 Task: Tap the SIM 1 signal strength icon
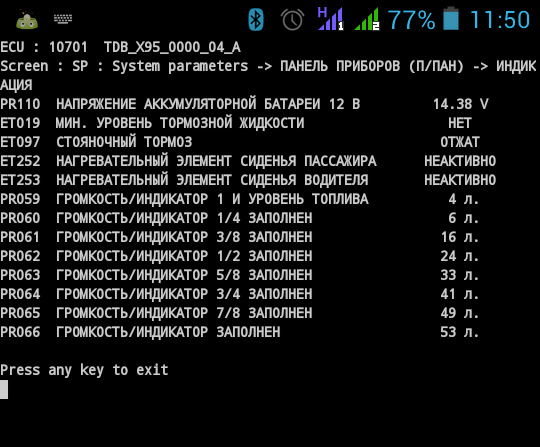pyautogui.click(x=331, y=19)
